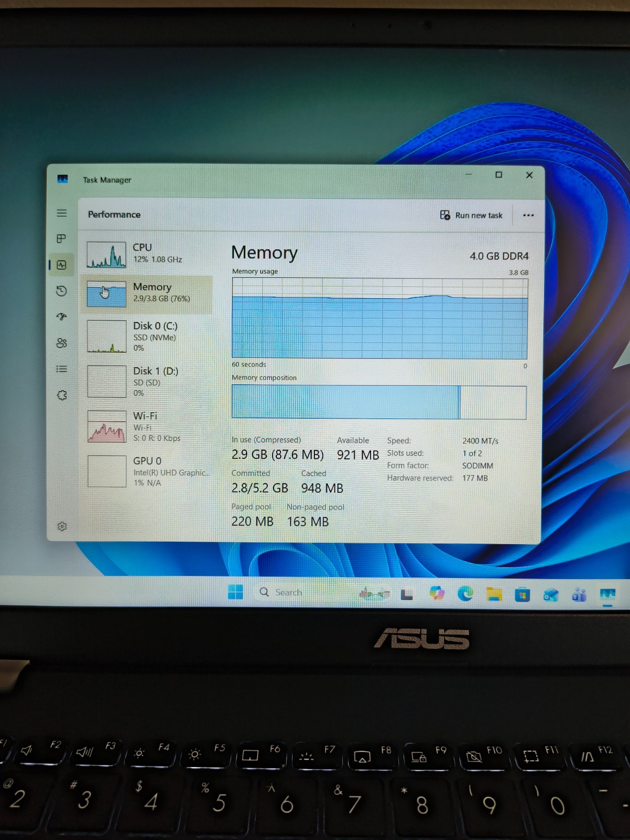Click the Memory composition bar
Viewport: 630px width, 840px height.
(379, 402)
